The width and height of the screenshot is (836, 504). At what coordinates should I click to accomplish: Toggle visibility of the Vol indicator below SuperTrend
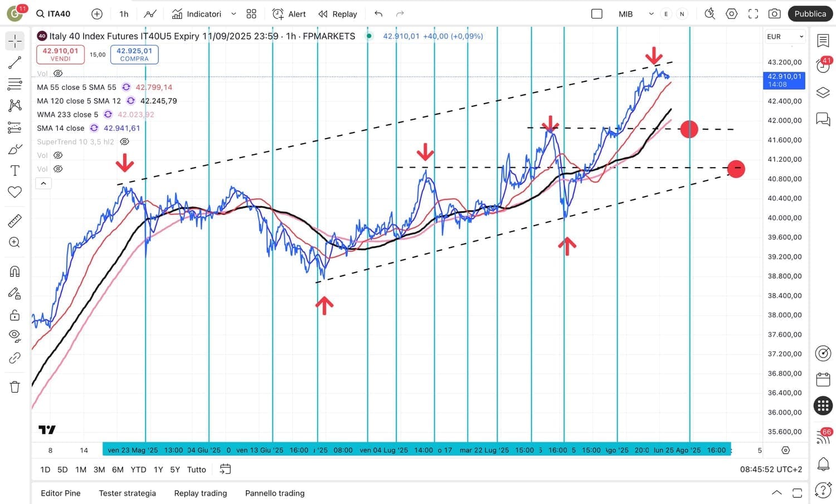pos(58,155)
